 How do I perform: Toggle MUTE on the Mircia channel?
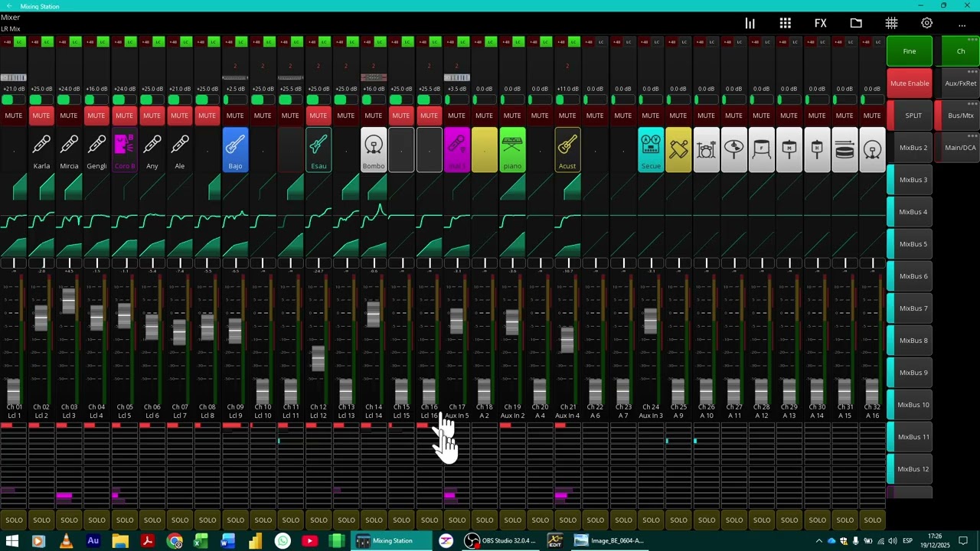point(69,116)
